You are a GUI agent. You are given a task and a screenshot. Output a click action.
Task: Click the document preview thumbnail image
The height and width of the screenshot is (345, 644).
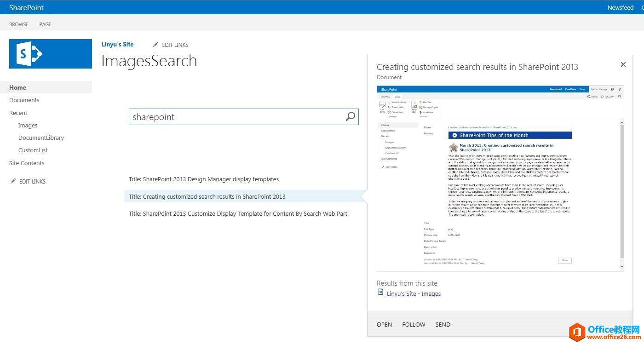(x=500, y=178)
